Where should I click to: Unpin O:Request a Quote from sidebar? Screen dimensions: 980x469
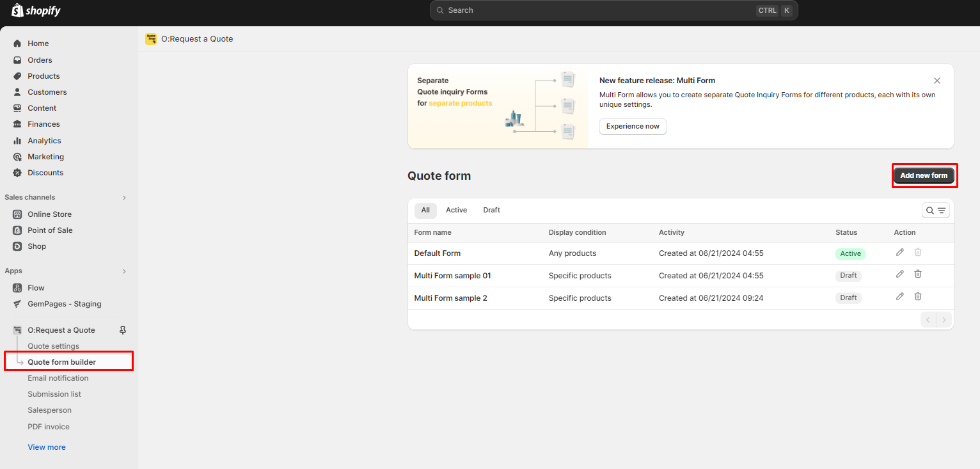(122, 330)
